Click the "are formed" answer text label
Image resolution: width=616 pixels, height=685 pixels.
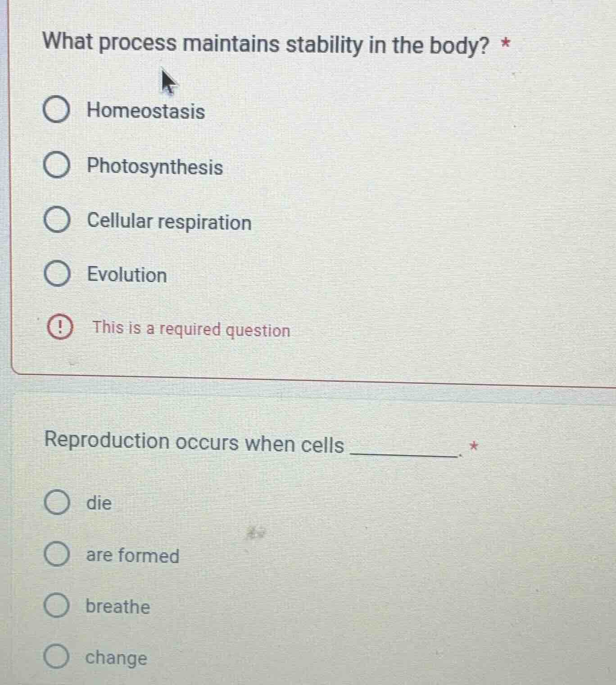132,555
